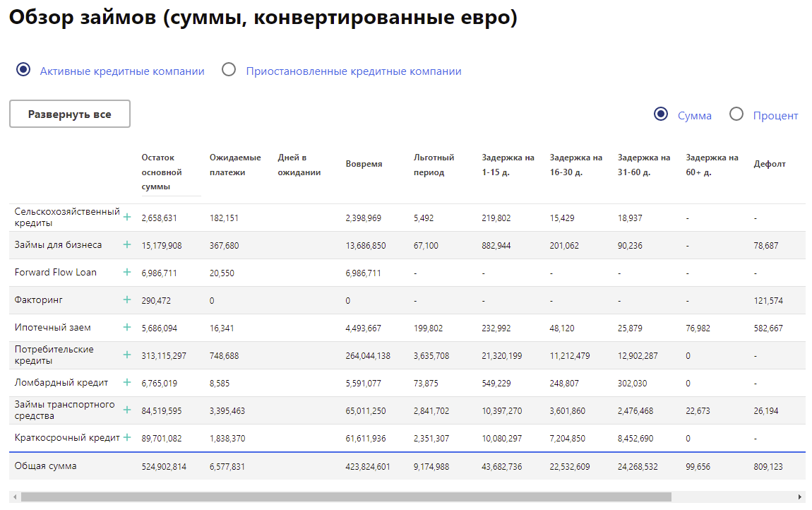
Task: Choose the Сумма display option
Action: pos(661,114)
